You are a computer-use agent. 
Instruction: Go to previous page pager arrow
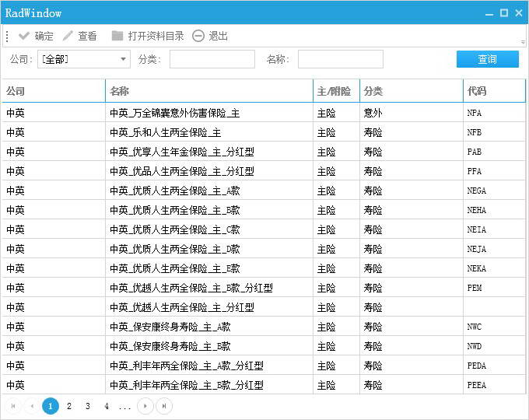(32, 406)
